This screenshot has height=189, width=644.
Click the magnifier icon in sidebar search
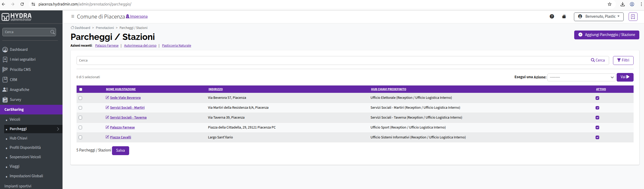(x=52, y=32)
